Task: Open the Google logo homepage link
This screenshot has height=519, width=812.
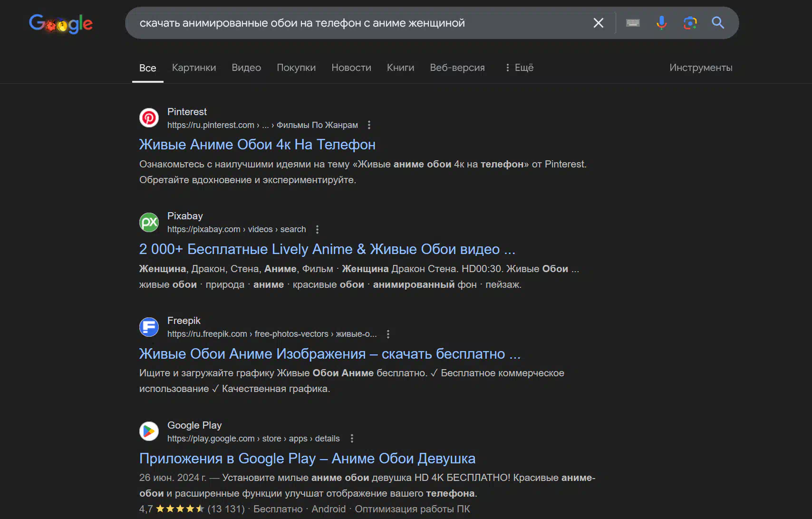Action: [61, 23]
